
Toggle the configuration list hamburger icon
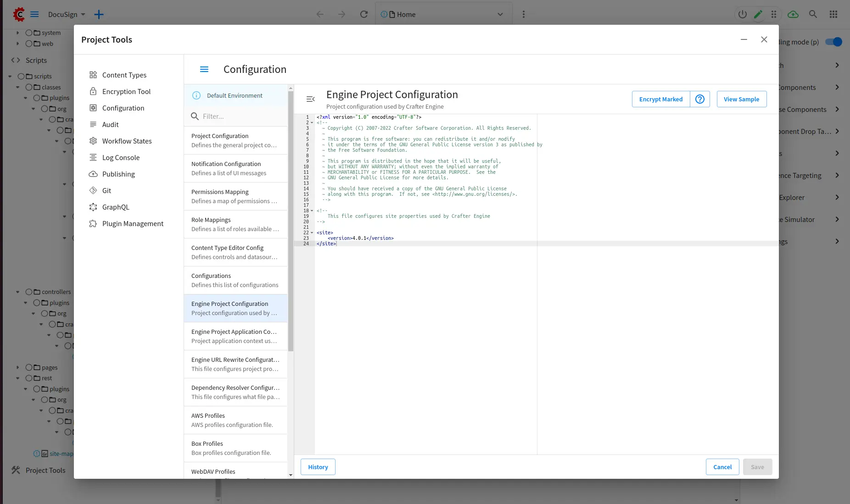click(204, 69)
